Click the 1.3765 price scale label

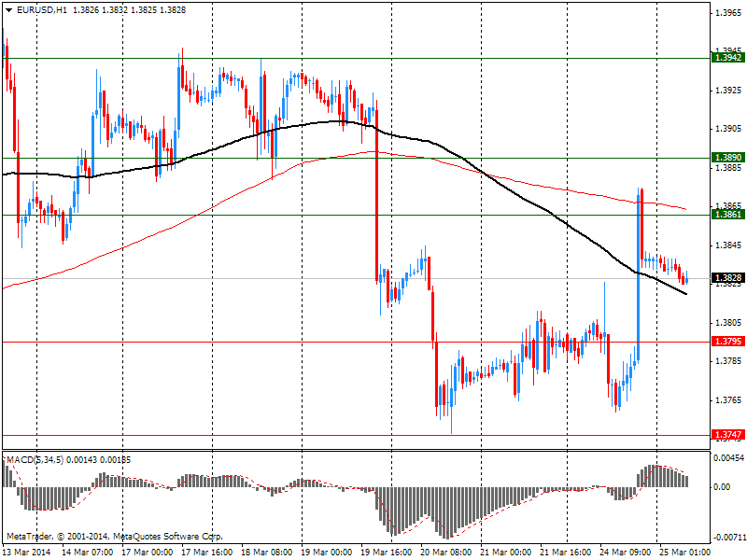(x=729, y=400)
